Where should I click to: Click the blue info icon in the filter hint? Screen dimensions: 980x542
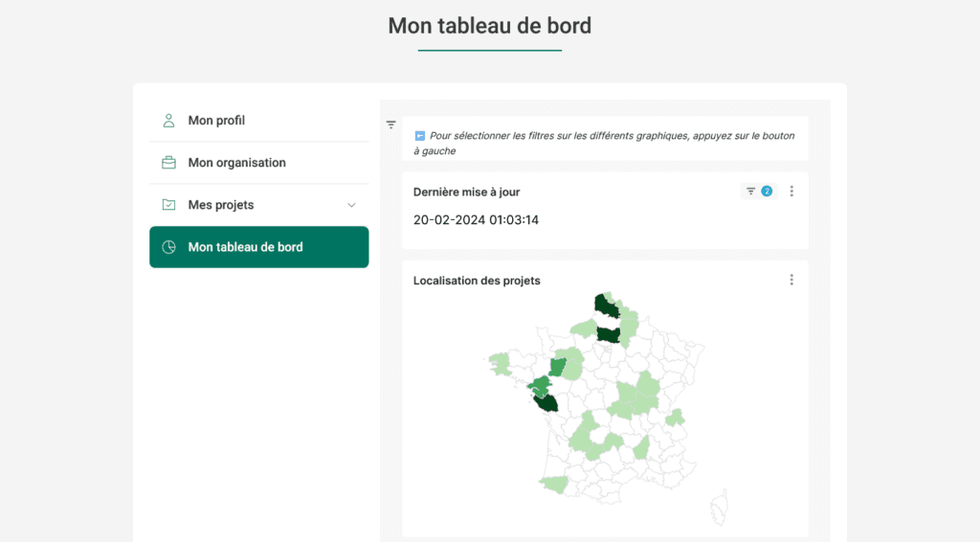pos(419,136)
